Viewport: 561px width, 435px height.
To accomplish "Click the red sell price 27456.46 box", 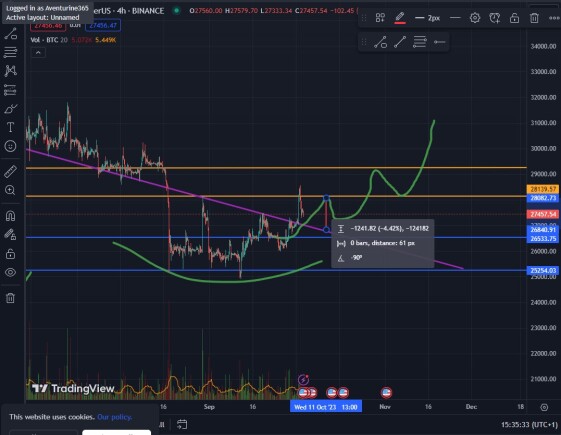I will (x=48, y=26).
